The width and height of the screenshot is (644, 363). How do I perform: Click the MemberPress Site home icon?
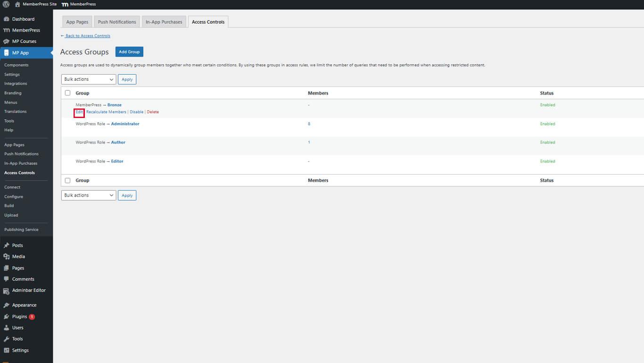(17, 4)
